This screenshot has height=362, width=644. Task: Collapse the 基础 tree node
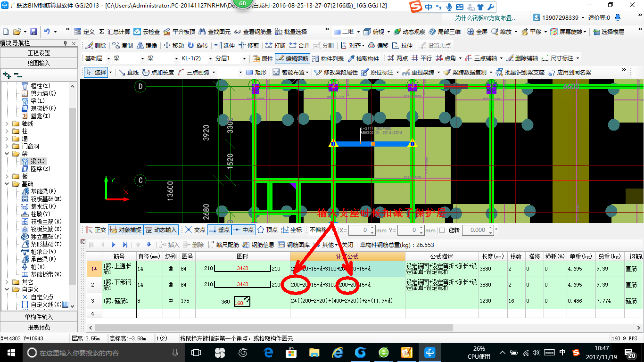coord(7,184)
